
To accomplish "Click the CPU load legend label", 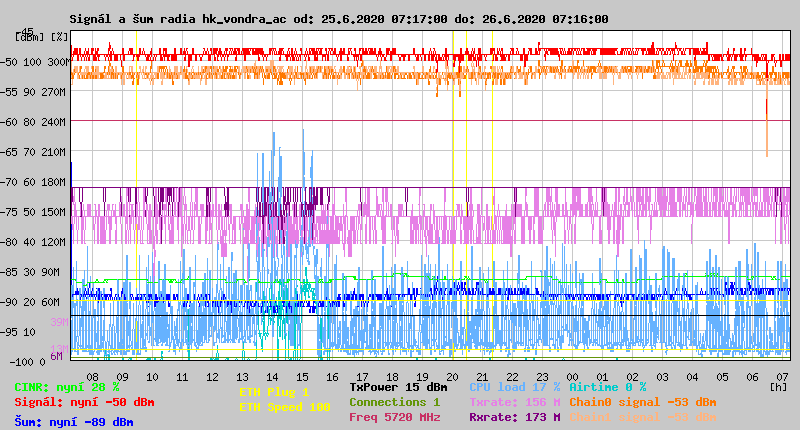I will tap(515, 386).
